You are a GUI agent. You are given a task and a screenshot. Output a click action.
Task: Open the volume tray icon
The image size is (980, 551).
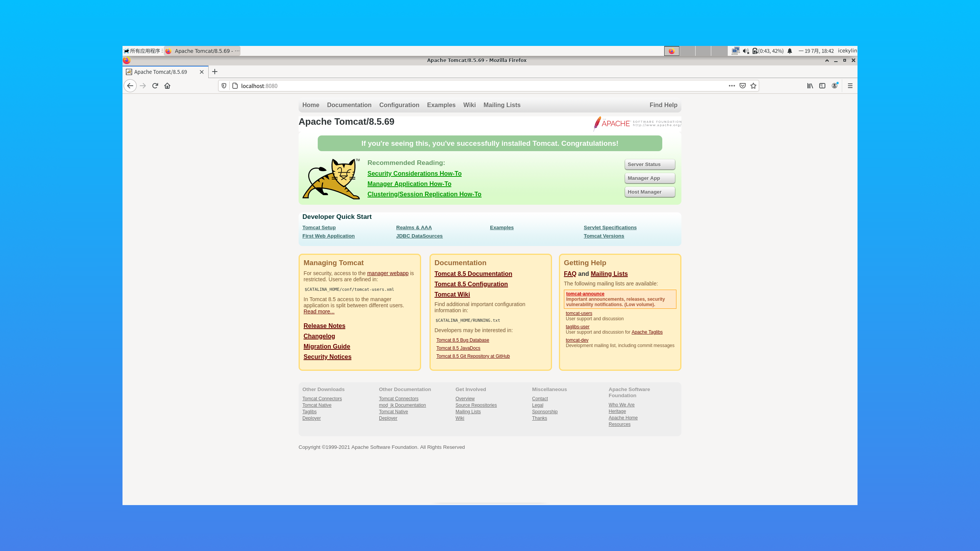click(x=746, y=51)
